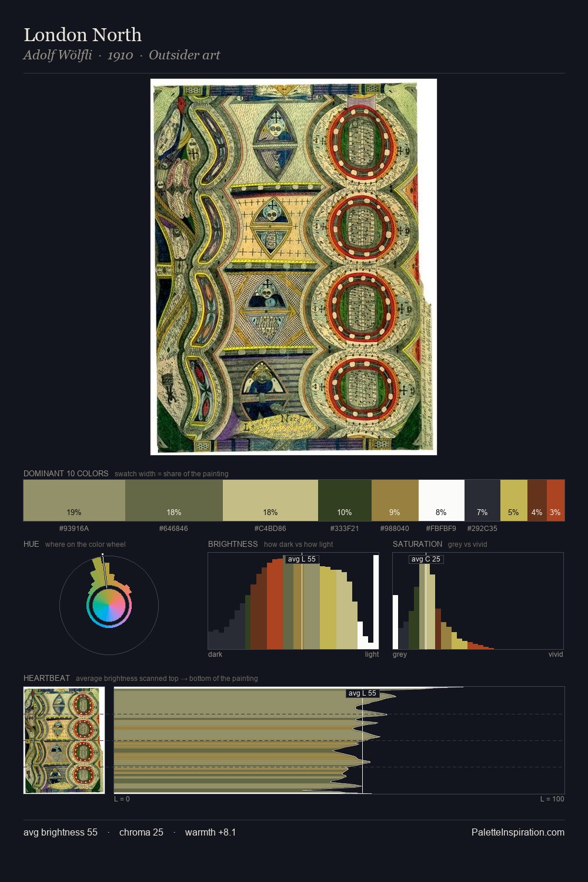Select the mustard yellow 5% swatch

pyautogui.click(x=514, y=500)
